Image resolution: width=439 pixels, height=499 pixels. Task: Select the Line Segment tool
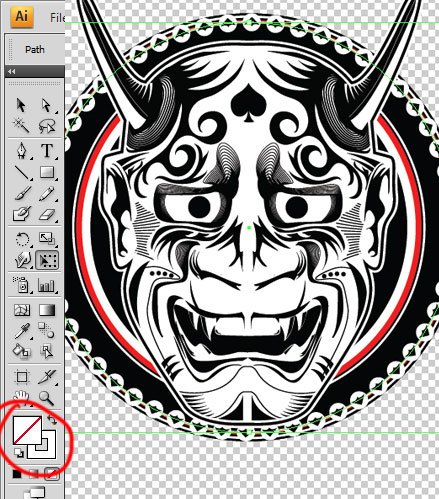click(22, 172)
